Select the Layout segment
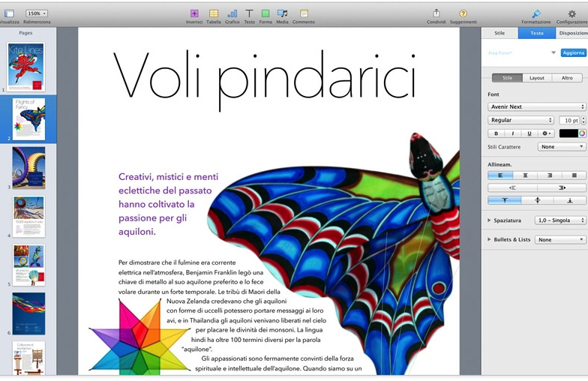Screen dimensions: 588x381 click(537, 78)
